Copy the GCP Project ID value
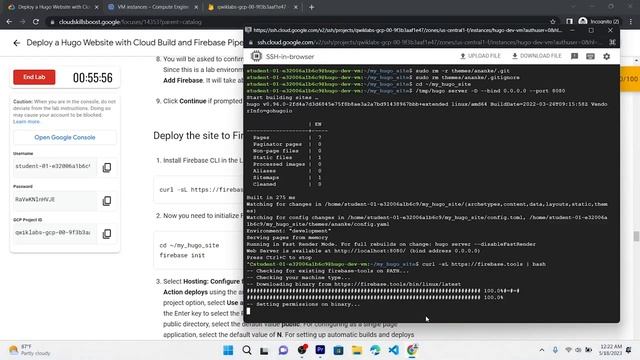This screenshot has height=360, width=640. [x=107, y=233]
